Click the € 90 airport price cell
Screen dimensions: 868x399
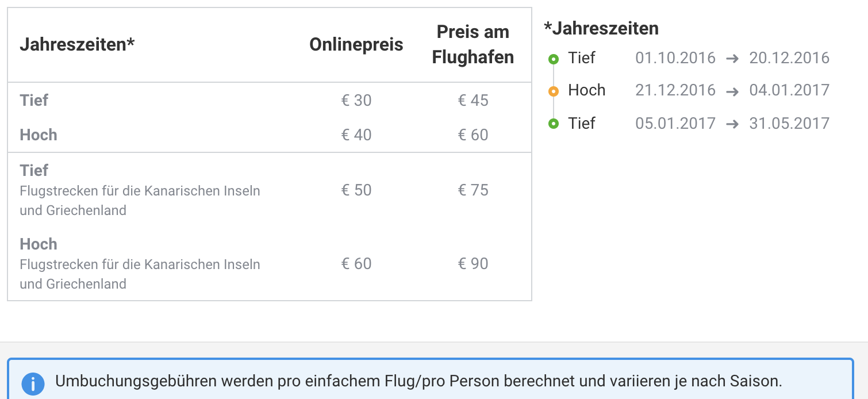tap(473, 264)
